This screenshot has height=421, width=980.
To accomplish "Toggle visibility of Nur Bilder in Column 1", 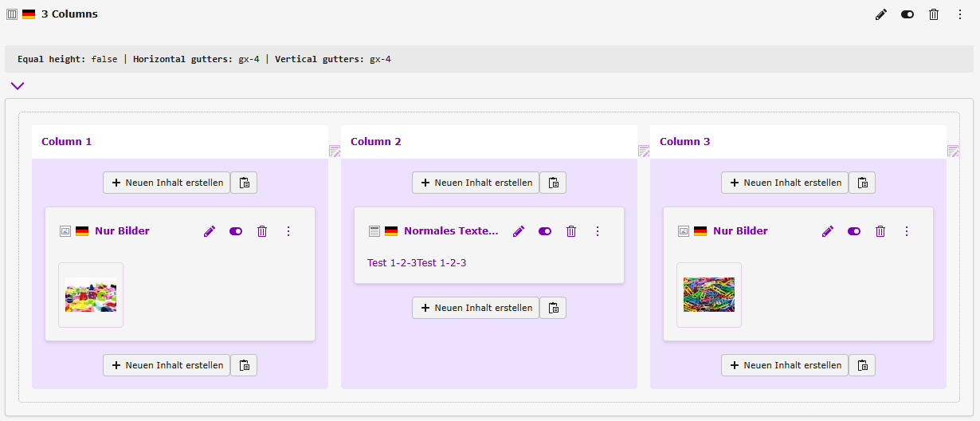I will 236,231.
